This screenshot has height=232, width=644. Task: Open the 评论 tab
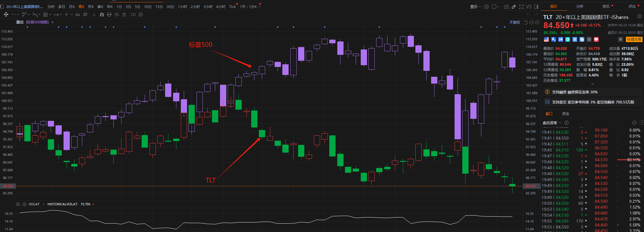tap(632, 6)
